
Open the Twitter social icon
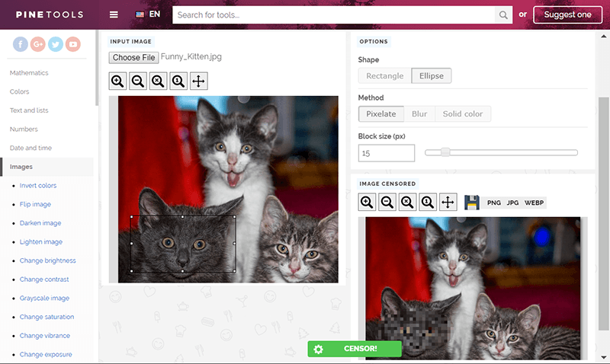(55, 45)
